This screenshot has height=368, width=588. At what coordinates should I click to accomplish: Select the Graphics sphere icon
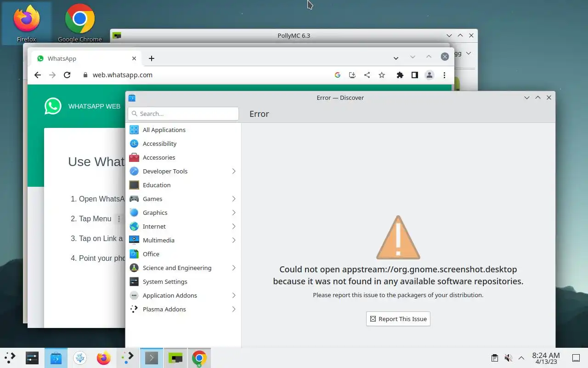(x=134, y=213)
